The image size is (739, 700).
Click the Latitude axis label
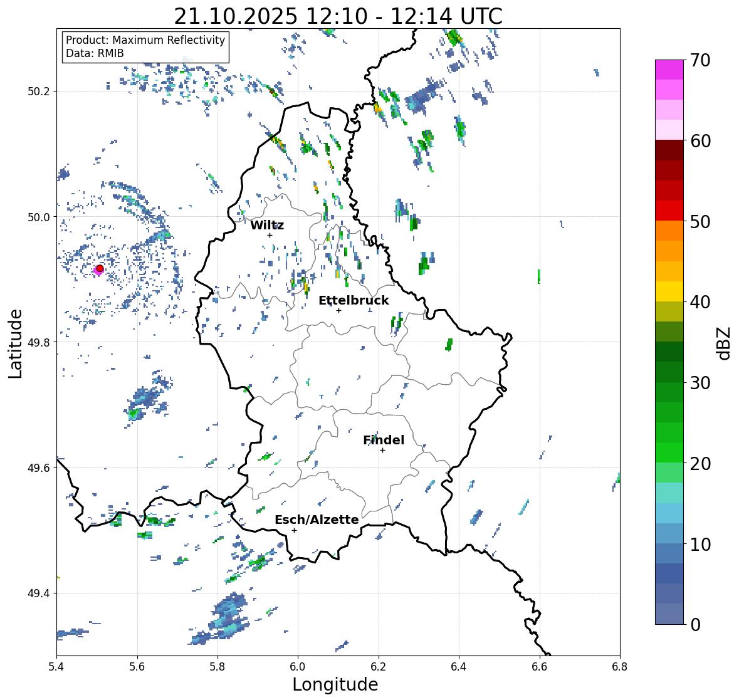15,343
